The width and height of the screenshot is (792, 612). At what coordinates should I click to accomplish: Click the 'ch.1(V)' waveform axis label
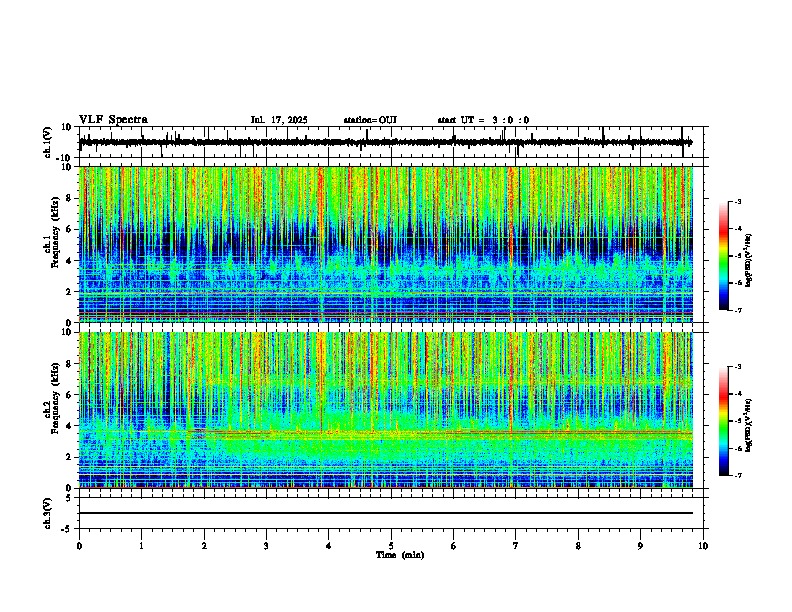(47, 142)
